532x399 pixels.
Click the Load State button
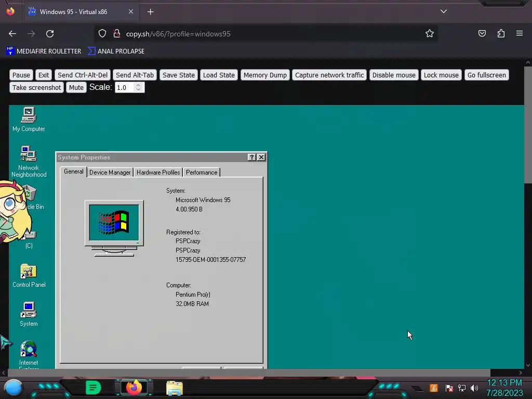[219, 75]
